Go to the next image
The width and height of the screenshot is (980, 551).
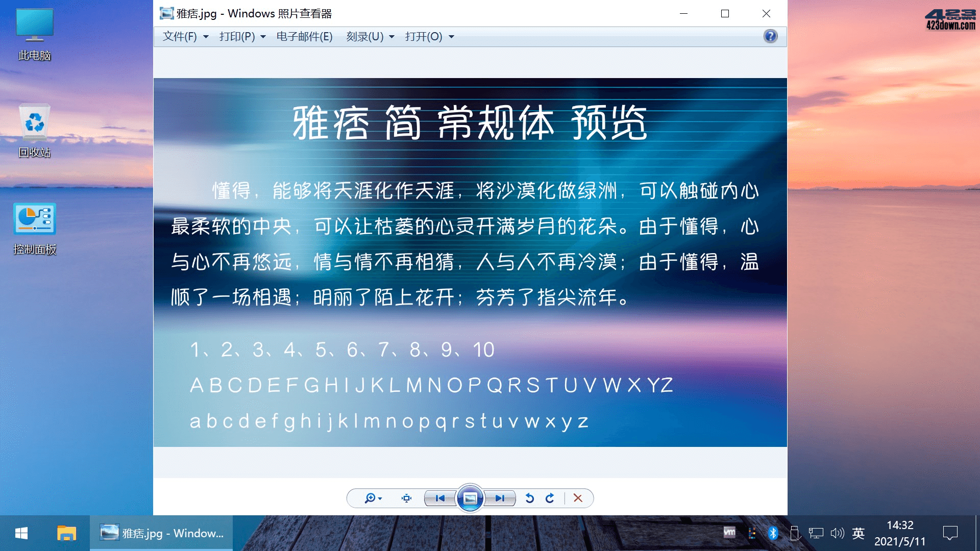pyautogui.click(x=500, y=498)
